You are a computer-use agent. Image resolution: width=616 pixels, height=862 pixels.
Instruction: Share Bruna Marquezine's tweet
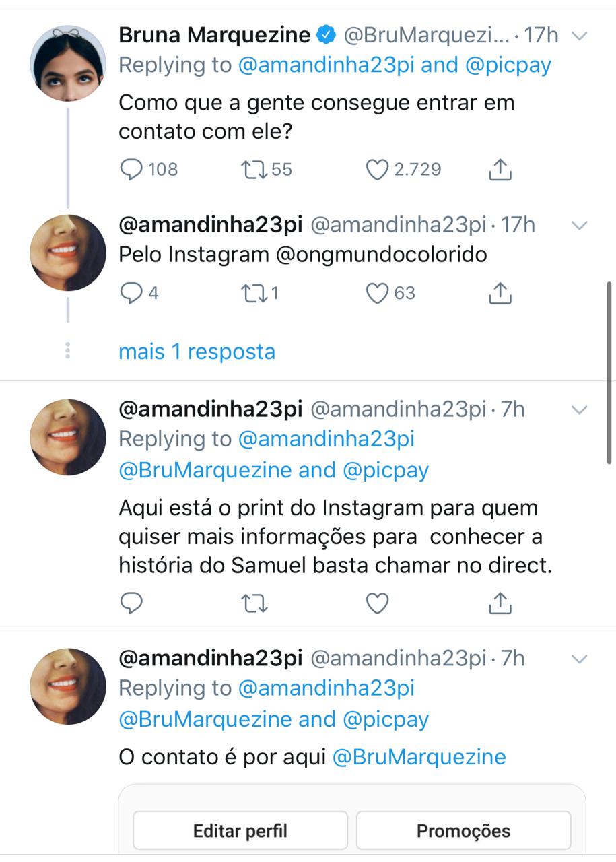(x=500, y=169)
